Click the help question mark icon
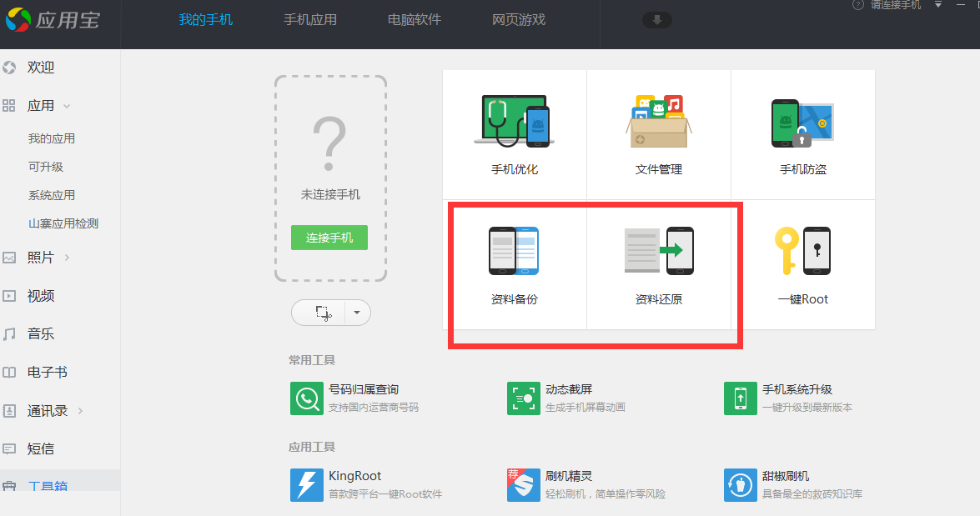Image resolution: width=980 pixels, height=516 pixels. coord(858,5)
